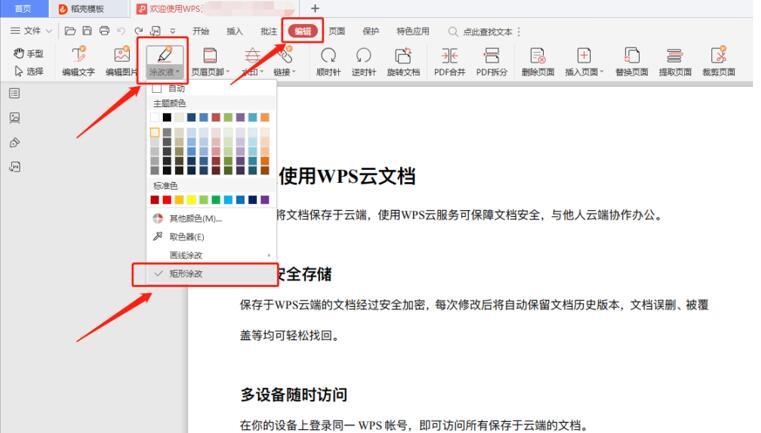Rotate page clockwise with 顺时针
This screenshot has height=433, width=761.
click(x=328, y=61)
